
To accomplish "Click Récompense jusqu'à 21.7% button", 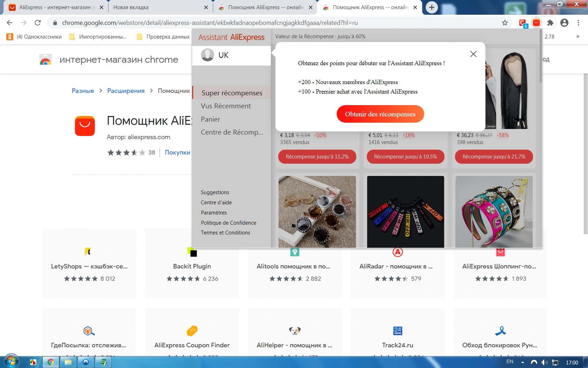I will (494, 157).
